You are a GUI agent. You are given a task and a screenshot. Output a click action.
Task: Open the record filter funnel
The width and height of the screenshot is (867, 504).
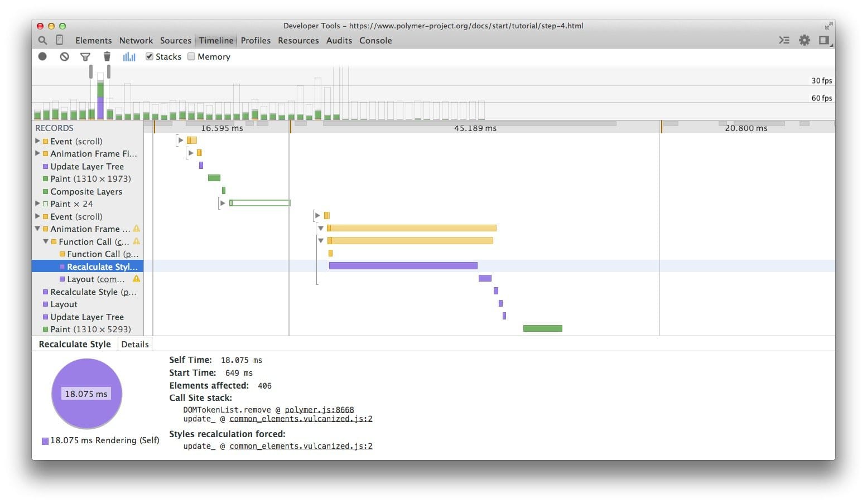pyautogui.click(x=85, y=56)
